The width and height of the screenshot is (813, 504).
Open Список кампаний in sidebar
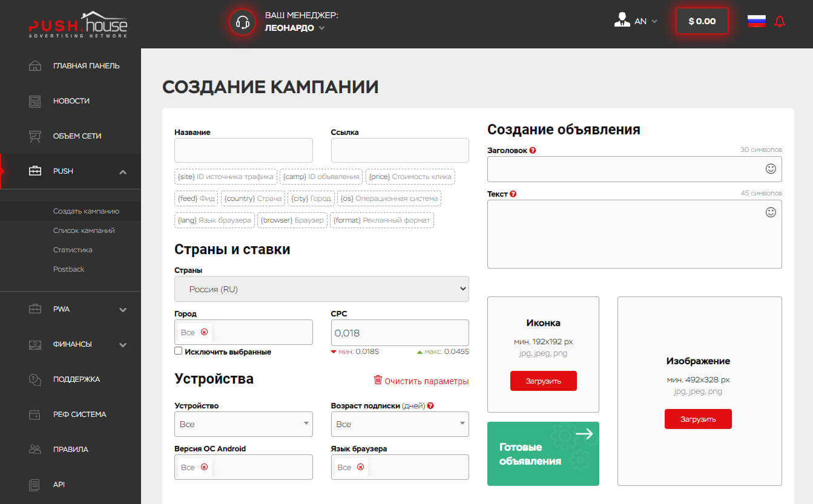[84, 231]
